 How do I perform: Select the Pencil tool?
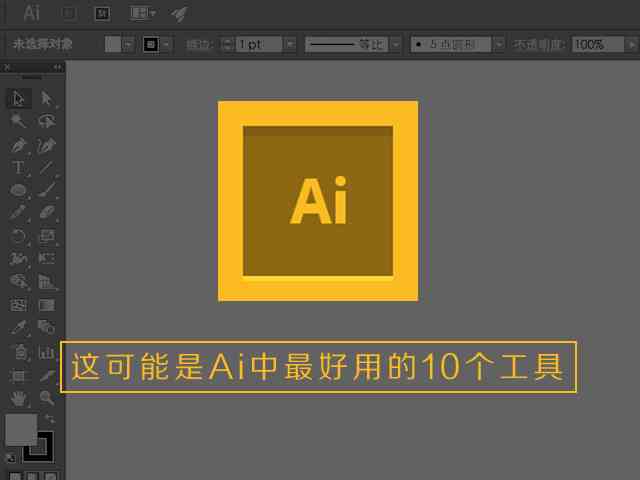click(x=18, y=213)
